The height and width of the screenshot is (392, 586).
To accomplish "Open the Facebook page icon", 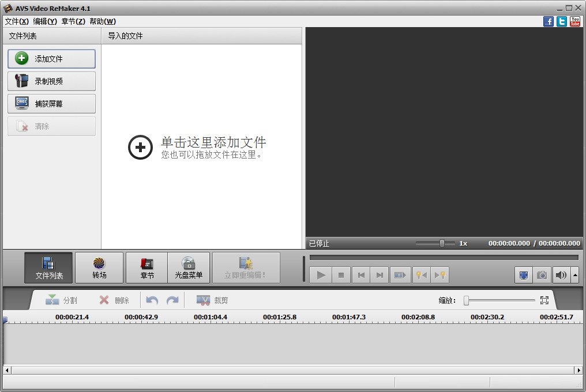I will pos(549,21).
